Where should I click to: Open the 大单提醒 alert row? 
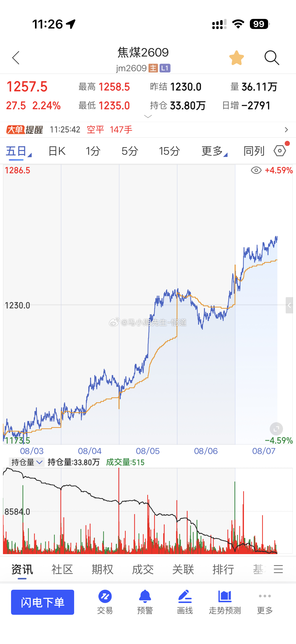point(148,130)
